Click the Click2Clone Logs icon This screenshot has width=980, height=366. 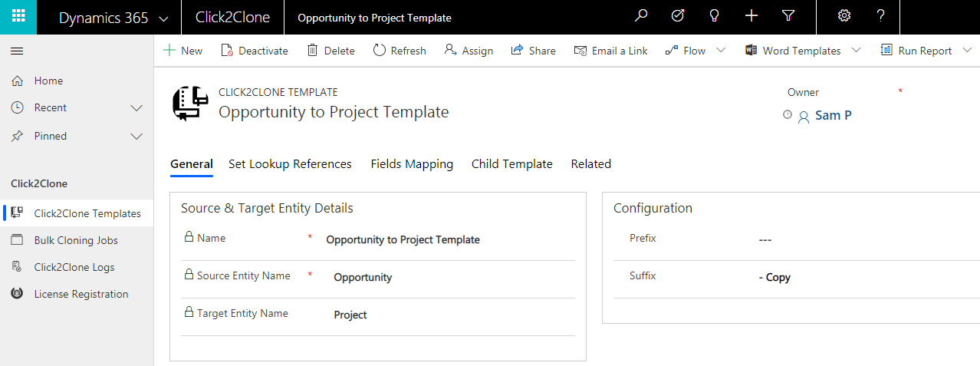[x=17, y=267]
